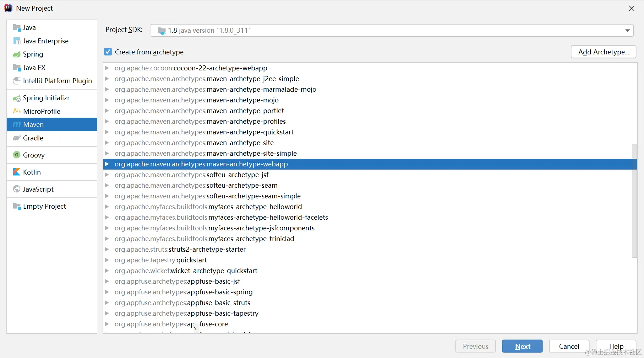Click the Add Archetype button
Image resolution: width=644 pixels, height=358 pixels.
click(x=604, y=52)
